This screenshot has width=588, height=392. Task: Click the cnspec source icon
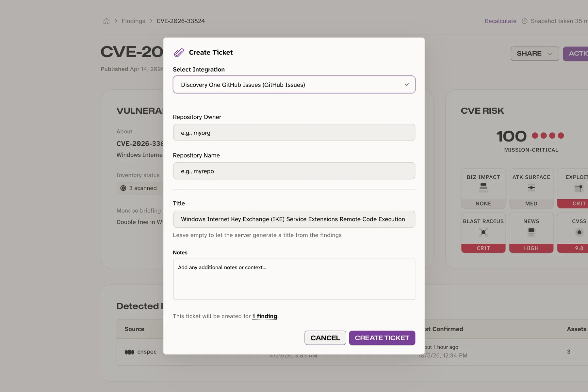(129, 352)
